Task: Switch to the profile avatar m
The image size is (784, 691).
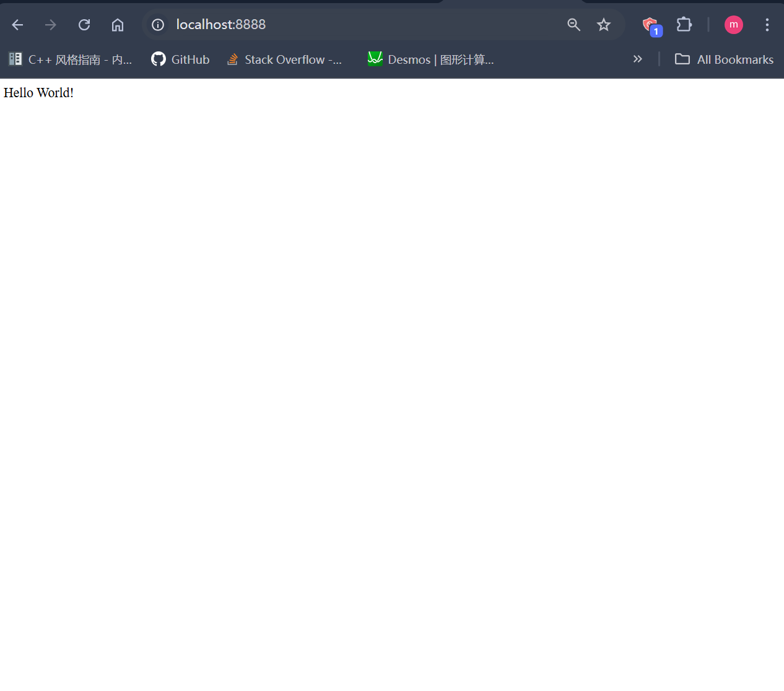Action: 733,25
